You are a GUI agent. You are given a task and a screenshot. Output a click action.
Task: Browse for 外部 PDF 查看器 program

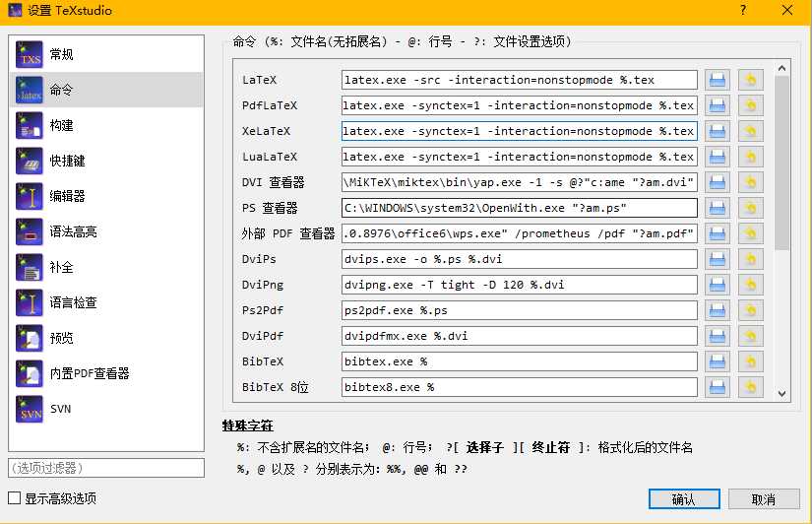coord(718,233)
